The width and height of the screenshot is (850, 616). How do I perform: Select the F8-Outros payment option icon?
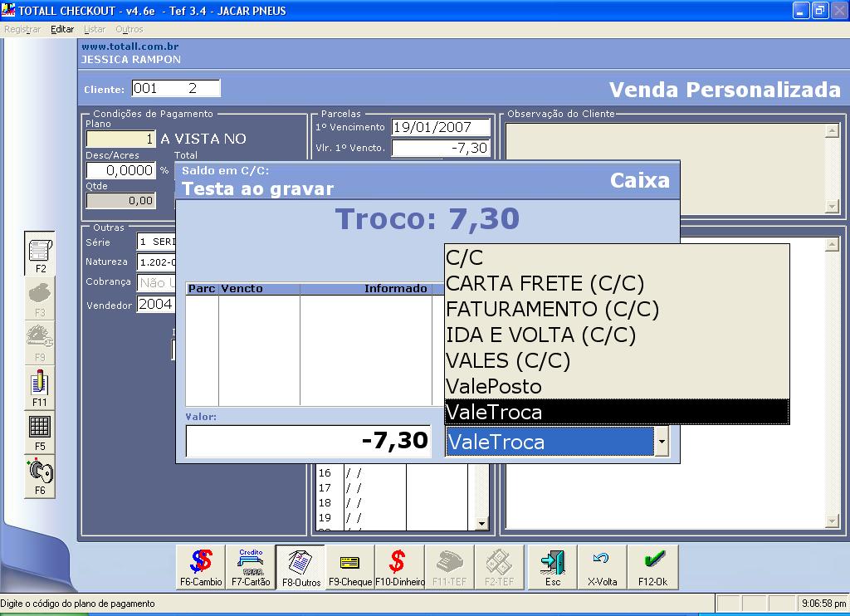[300, 567]
